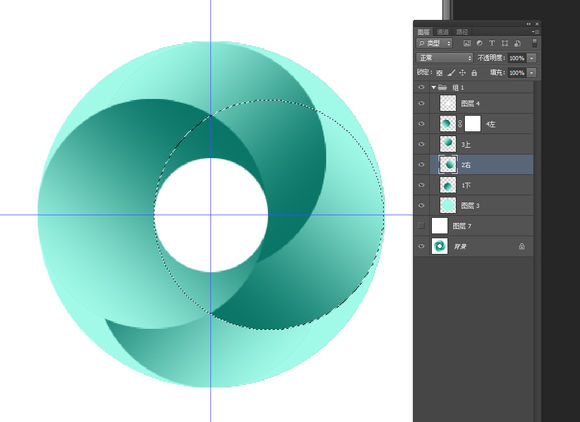Click the folder icon of 组 1

coord(442,87)
